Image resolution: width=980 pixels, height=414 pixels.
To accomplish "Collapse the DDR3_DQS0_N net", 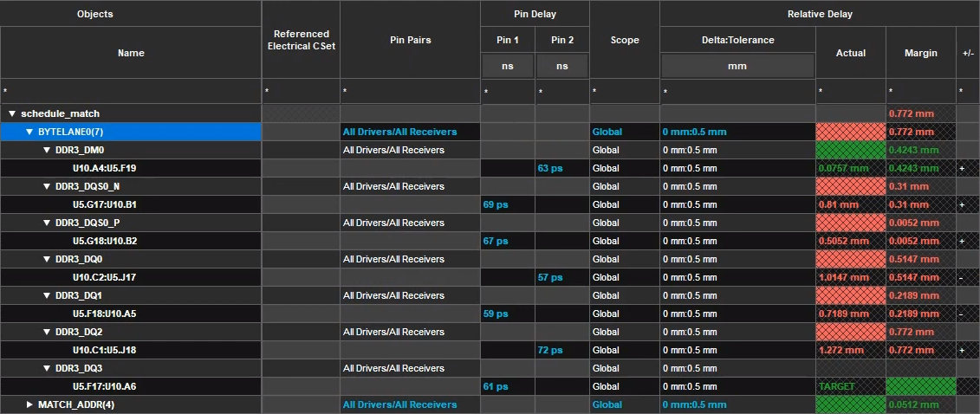I will click(47, 186).
